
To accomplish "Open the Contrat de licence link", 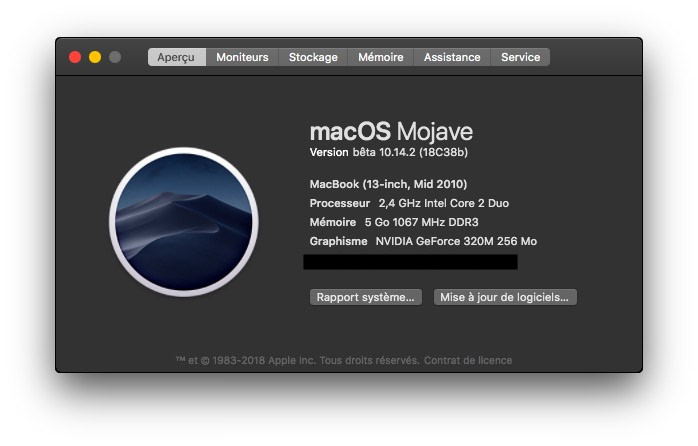I will [468, 361].
